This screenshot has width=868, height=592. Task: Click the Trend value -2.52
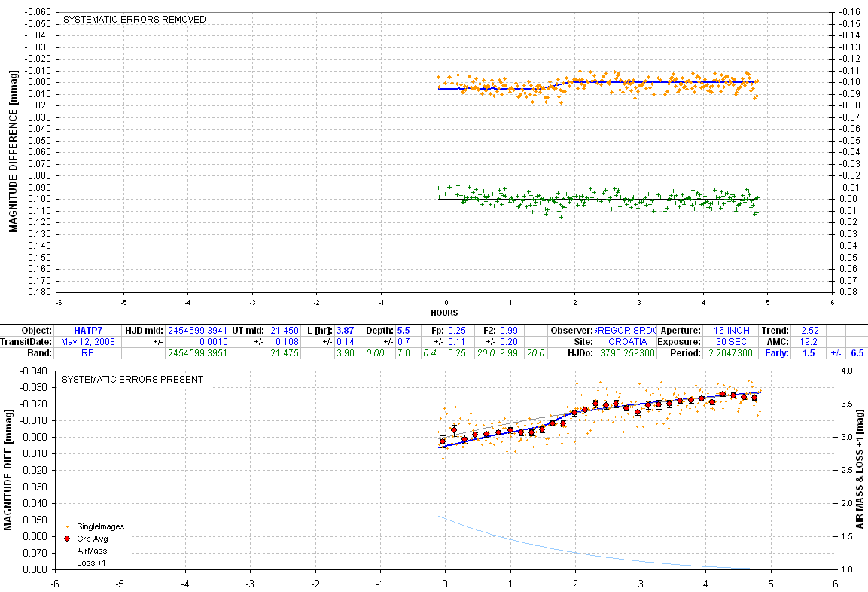pos(811,331)
